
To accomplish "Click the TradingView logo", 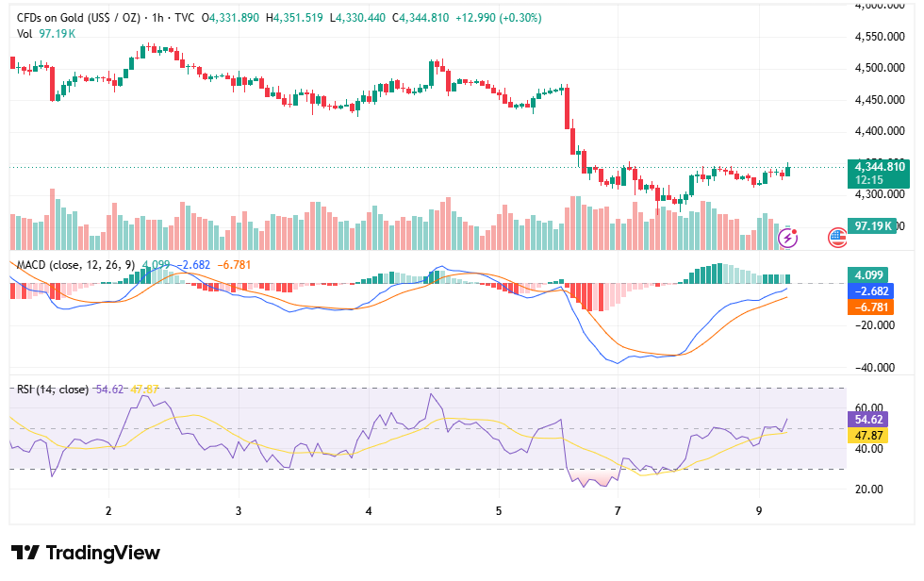I will [86, 553].
